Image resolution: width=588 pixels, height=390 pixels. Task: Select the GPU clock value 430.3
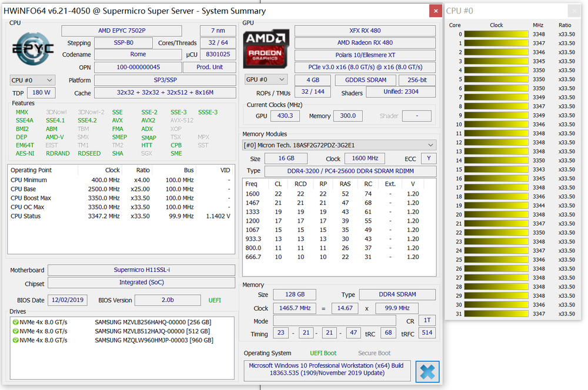[x=285, y=116]
